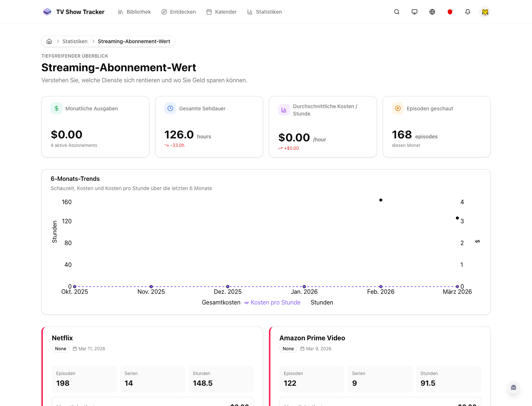Navigate back via the Statistiken breadcrumb

click(75, 41)
